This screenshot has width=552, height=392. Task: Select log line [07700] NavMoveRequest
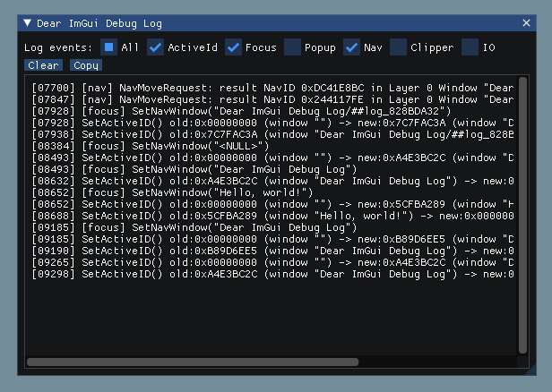(x=272, y=88)
